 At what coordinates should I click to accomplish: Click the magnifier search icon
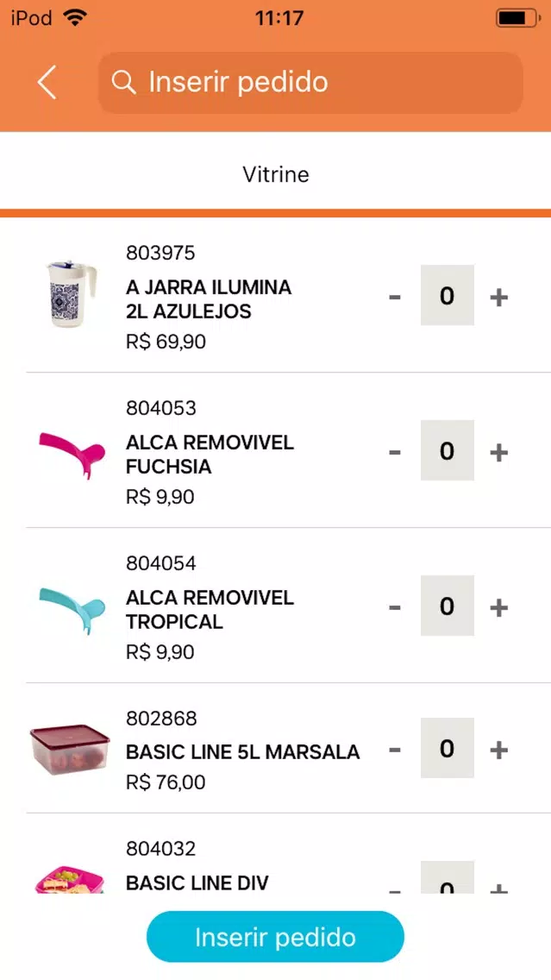(x=123, y=82)
